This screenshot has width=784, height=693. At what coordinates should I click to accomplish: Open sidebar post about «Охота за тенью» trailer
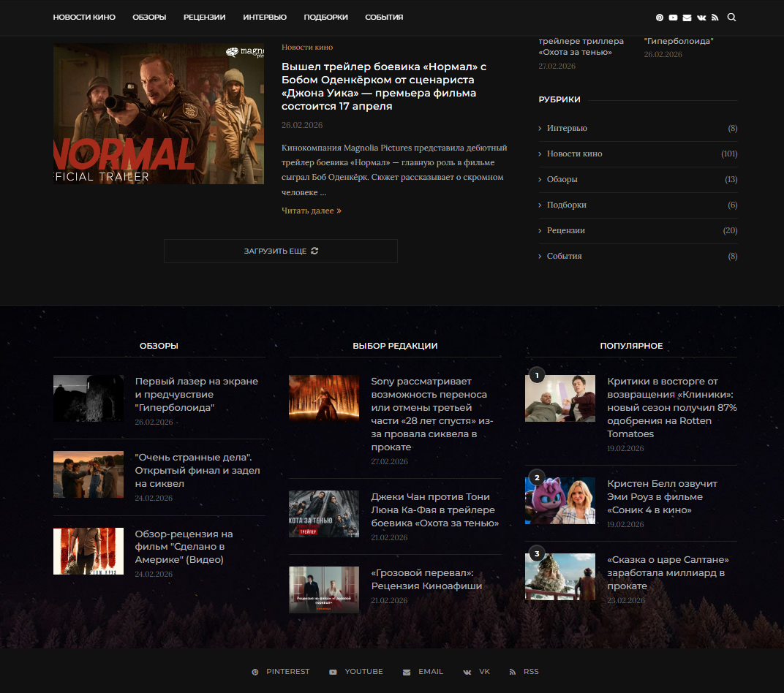point(581,47)
